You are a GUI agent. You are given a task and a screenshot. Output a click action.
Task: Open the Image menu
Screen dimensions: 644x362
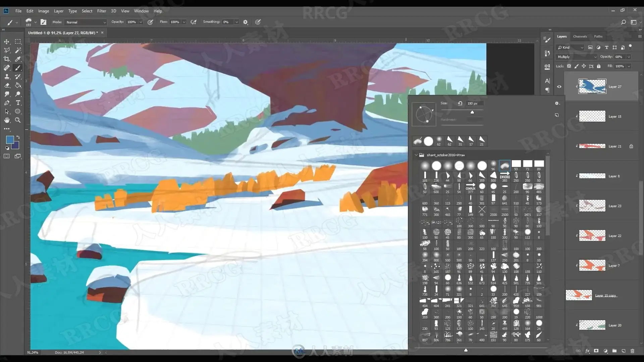[44, 11]
